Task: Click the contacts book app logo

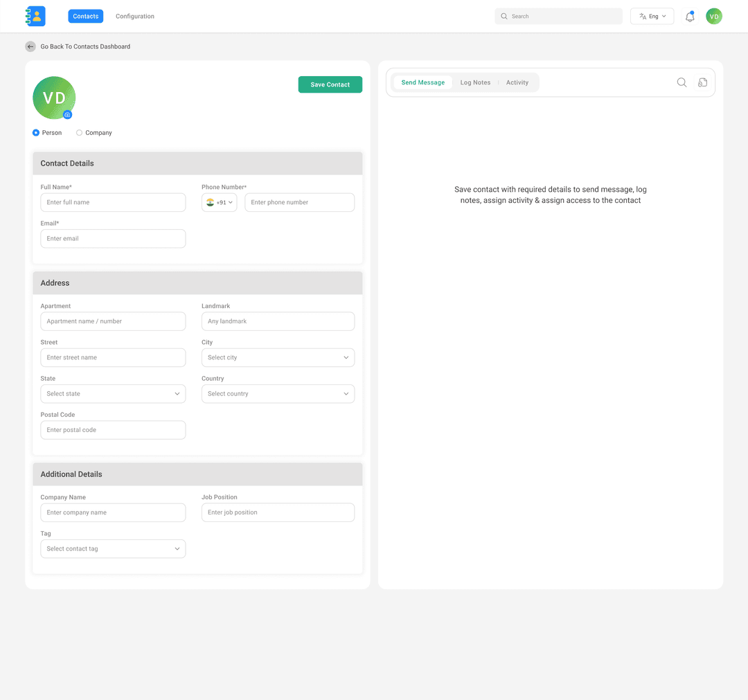Action: [x=35, y=16]
